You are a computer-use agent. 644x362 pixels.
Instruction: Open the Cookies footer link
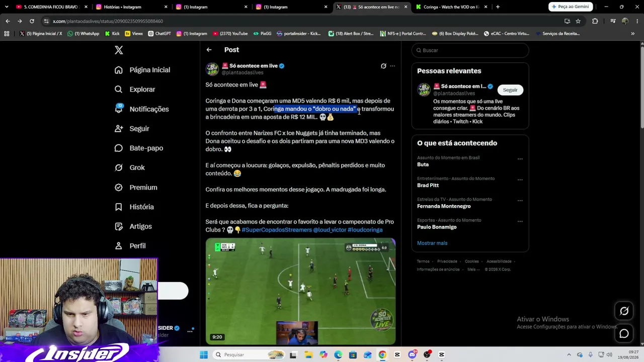(x=472, y=261)
